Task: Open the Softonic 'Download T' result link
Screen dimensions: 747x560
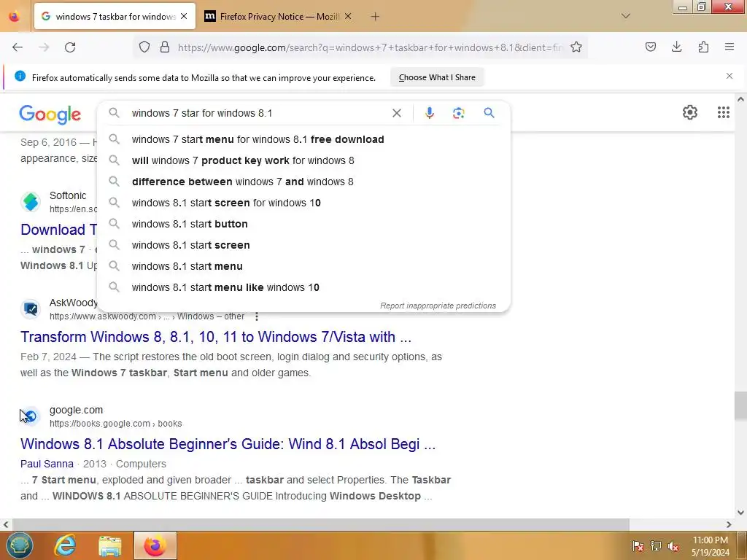Action: click(x=58, y=230)
